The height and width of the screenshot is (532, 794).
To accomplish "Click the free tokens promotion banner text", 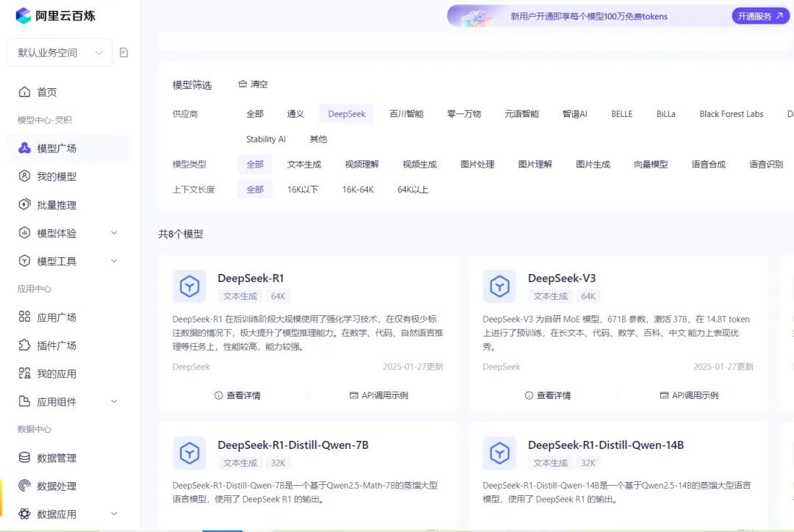I will coord(589,16).
